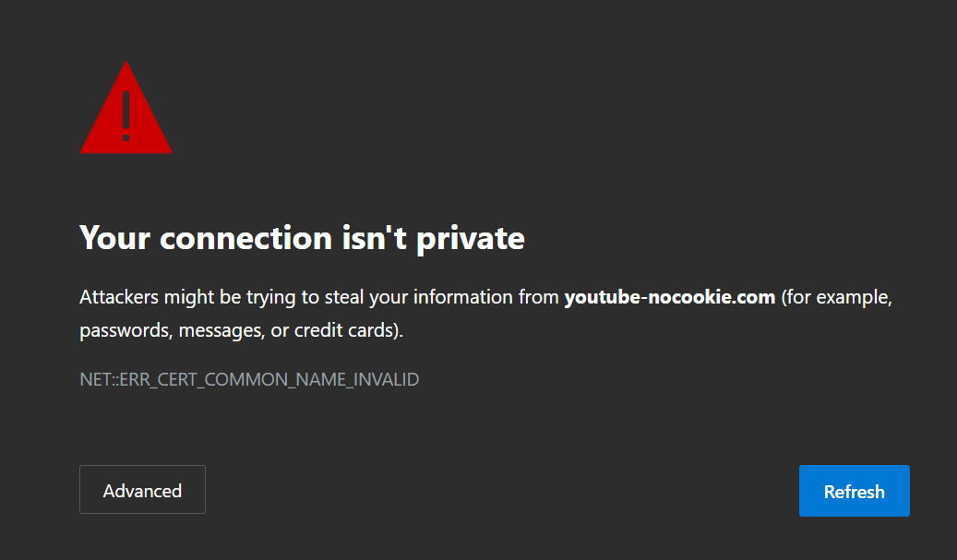This screenshot has width=957, height=560.
Task: Select the word passwords in the warning text
Action: coord(123,329)
